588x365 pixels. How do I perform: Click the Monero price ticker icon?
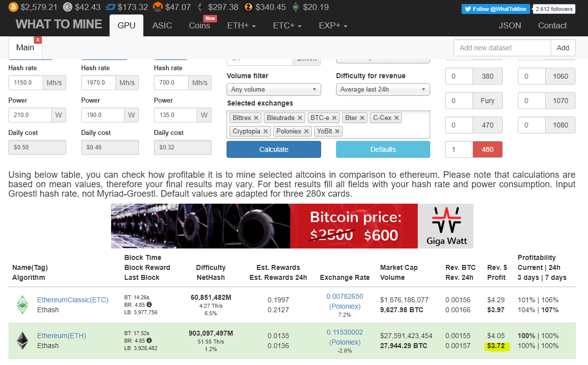click(158, 7)
